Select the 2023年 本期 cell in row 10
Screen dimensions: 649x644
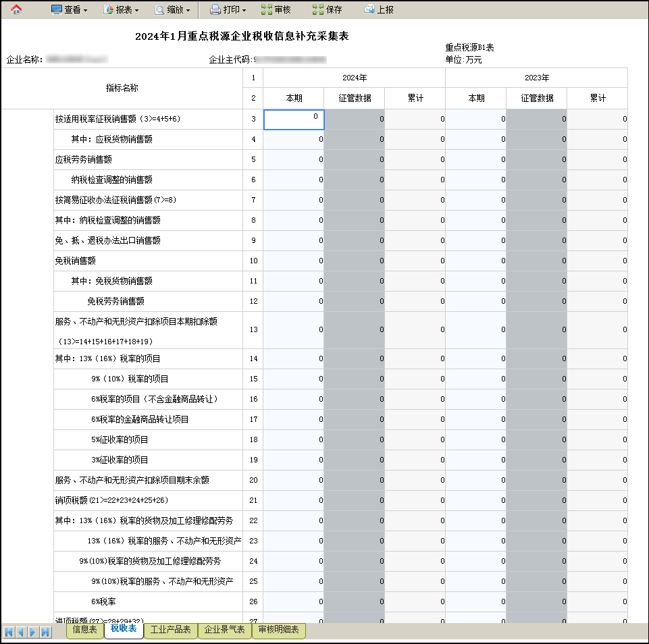pyautogui.click(x=476, y=261)
